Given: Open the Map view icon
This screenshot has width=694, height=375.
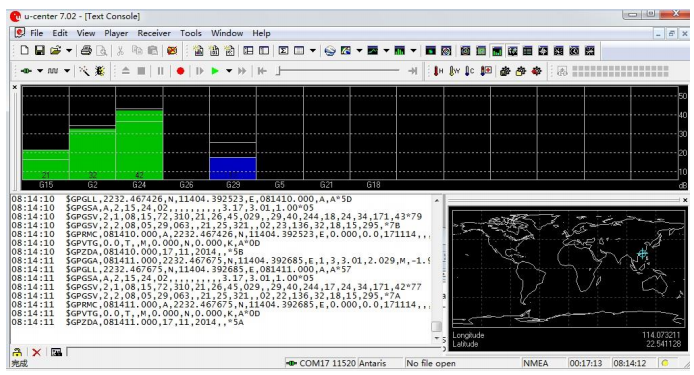Looking at the screenshot, I should click(346, 50).
